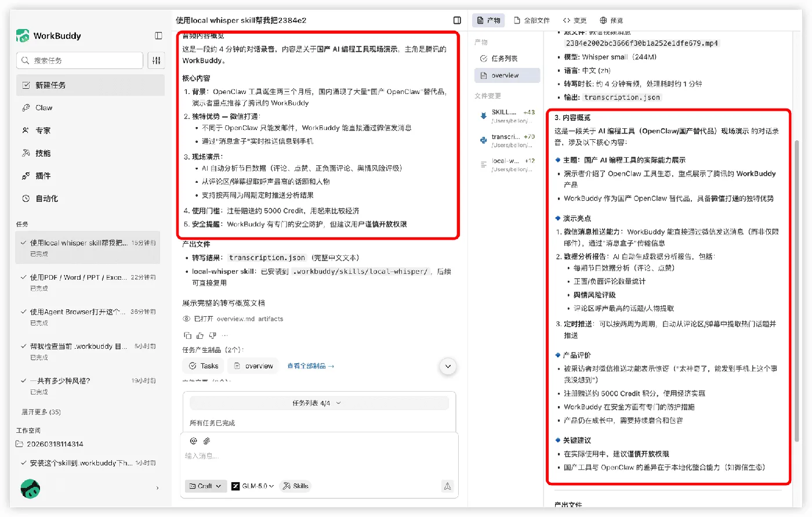
Task: Copy the assistant response
Action: 187,335
